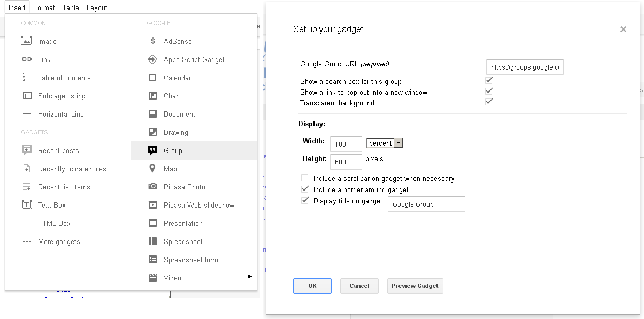The height and width of the screenshot is (319, 644).
Task: Click the Link chain icon
Action: point(27,59)
